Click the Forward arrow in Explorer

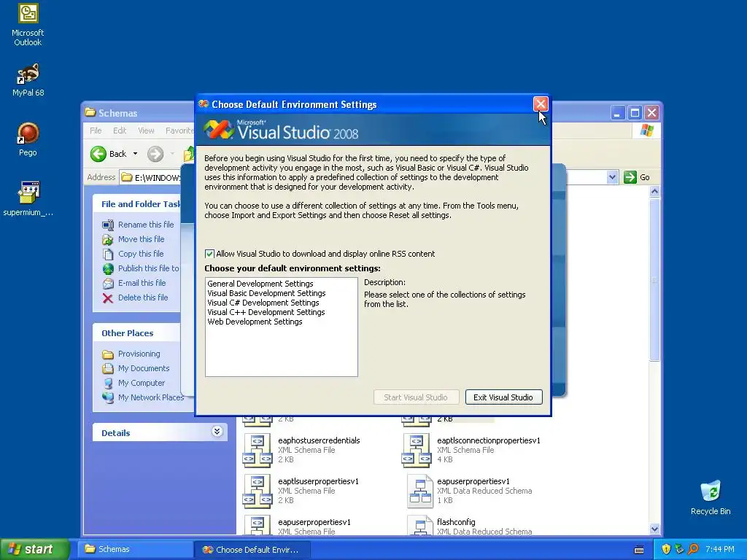click(x=155, y=154)
